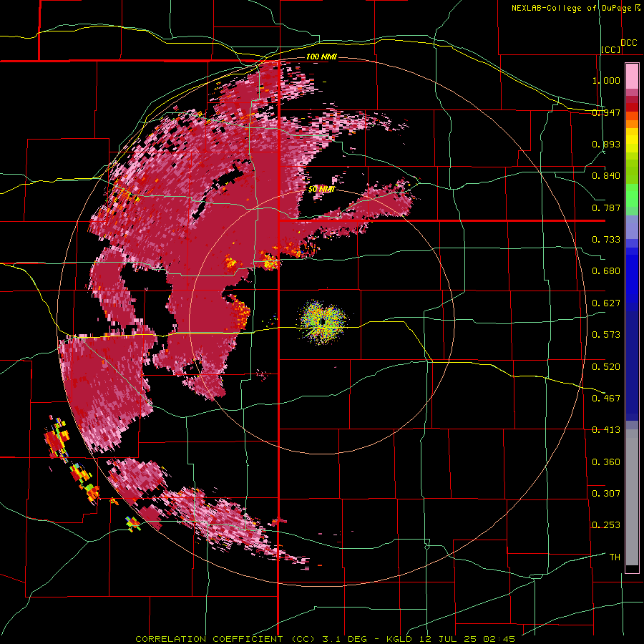Pick the gray segment of the color bar
This screenshot has width=644, height=644.
[632, 497]
